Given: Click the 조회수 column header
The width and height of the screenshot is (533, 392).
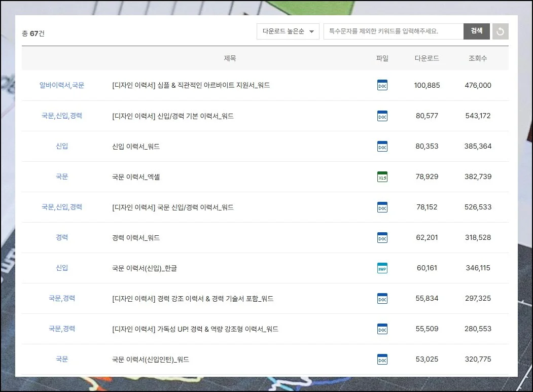Looking at the screenshot, I should point(478,58).
